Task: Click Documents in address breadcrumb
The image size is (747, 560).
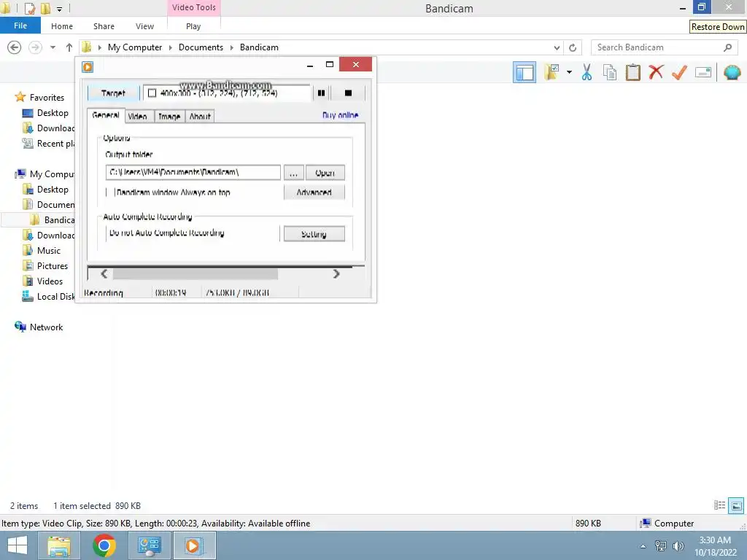Action: pyautogui.click(x=201, y=47)
